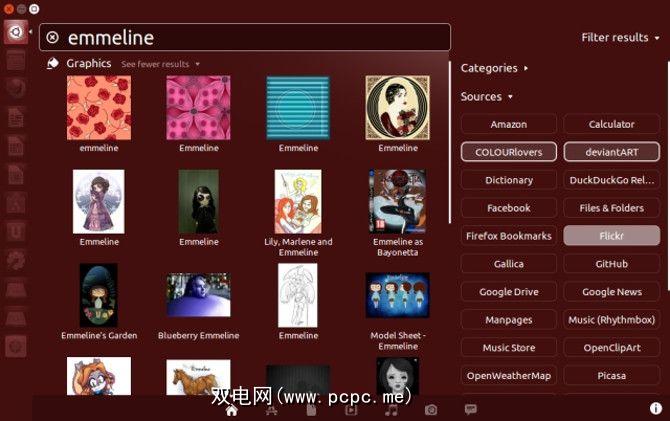Disable the deviantART source filter

pyautogui.click(x=611, y=152)
